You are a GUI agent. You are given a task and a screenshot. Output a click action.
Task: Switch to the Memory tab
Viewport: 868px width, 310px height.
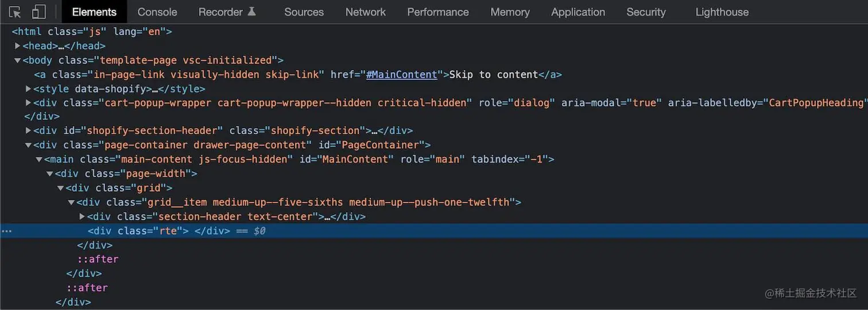[x=510, y=11]
